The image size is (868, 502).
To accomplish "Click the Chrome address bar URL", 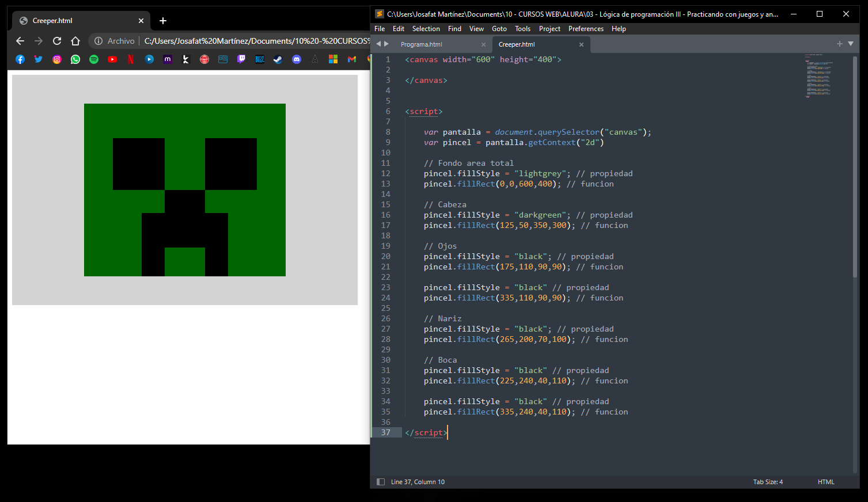I will click(257, 41).
